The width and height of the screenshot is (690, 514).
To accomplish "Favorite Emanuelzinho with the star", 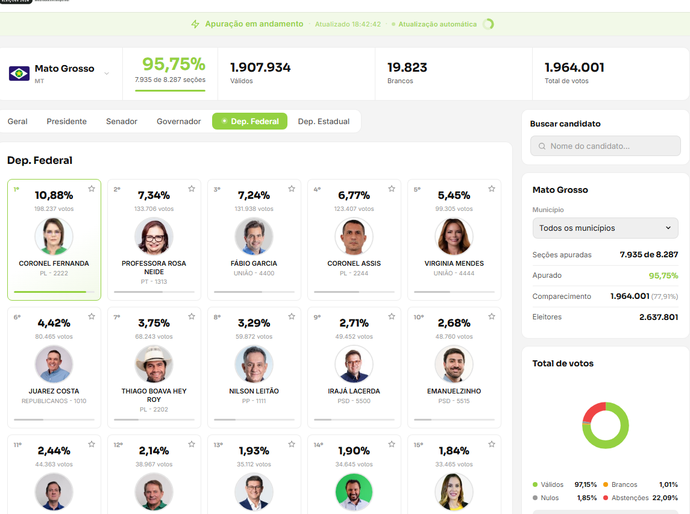I will tap(492, 316).
